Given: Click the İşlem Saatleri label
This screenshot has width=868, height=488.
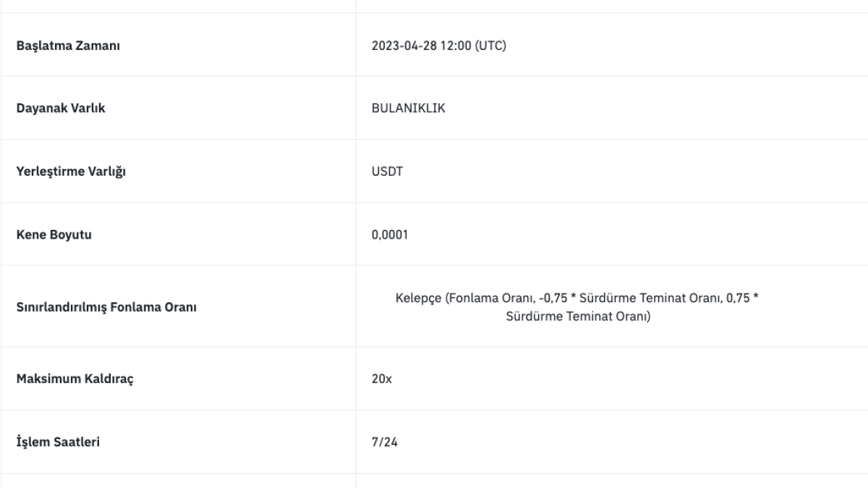Looking at the screenshot, I should click(58, 442).
